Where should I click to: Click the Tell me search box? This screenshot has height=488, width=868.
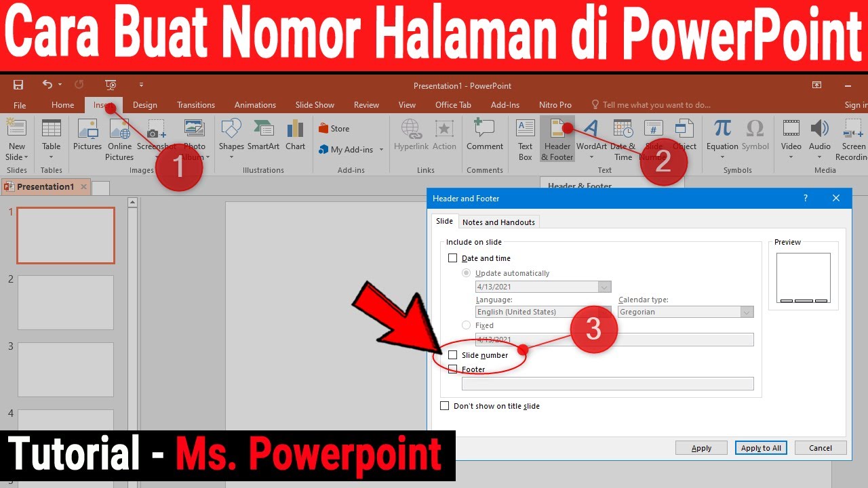click(x=651, y=105)
